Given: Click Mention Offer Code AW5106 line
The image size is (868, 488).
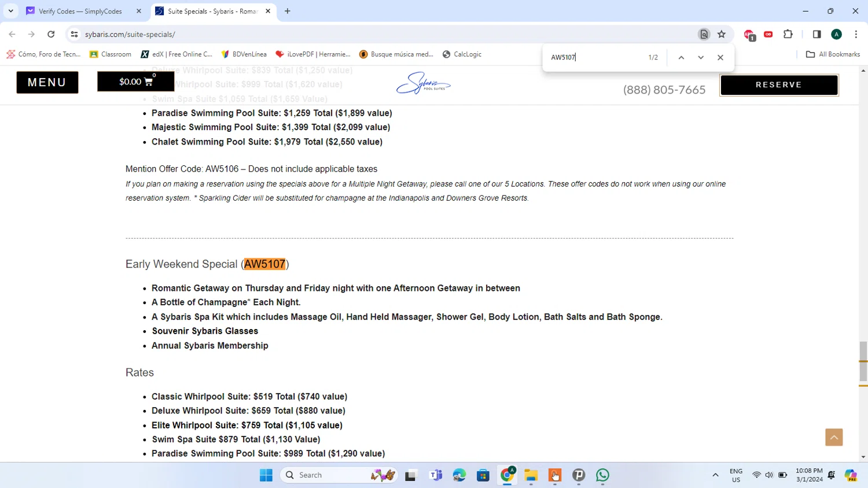Looking at the screenshot, I should (x=251, y=169).
